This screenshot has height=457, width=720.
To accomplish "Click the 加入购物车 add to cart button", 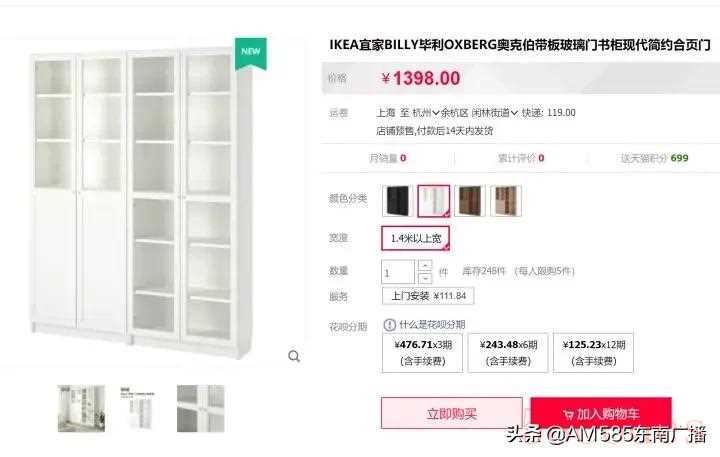I will coord(601,413).
